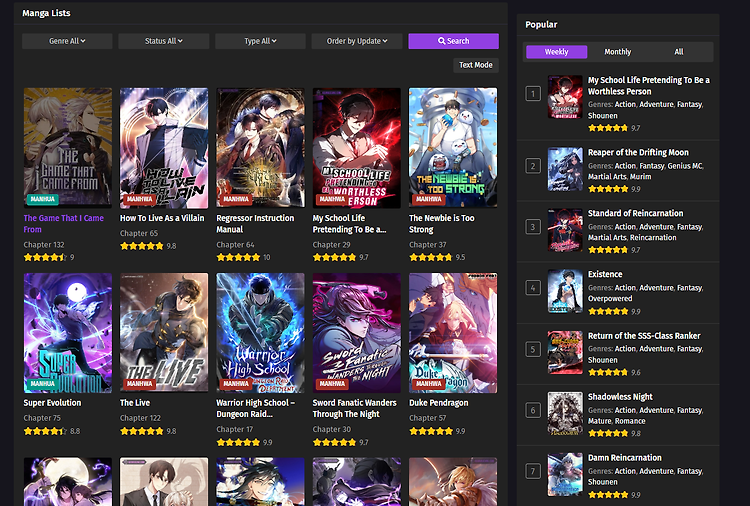Click popular thumbnail for Reaper of the Drifting Moon

(x=565, y=169)
